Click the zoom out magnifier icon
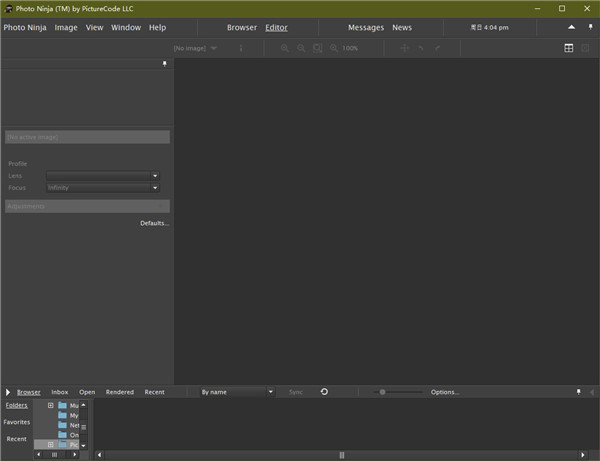Screen dimensions: 600x461 301,48
